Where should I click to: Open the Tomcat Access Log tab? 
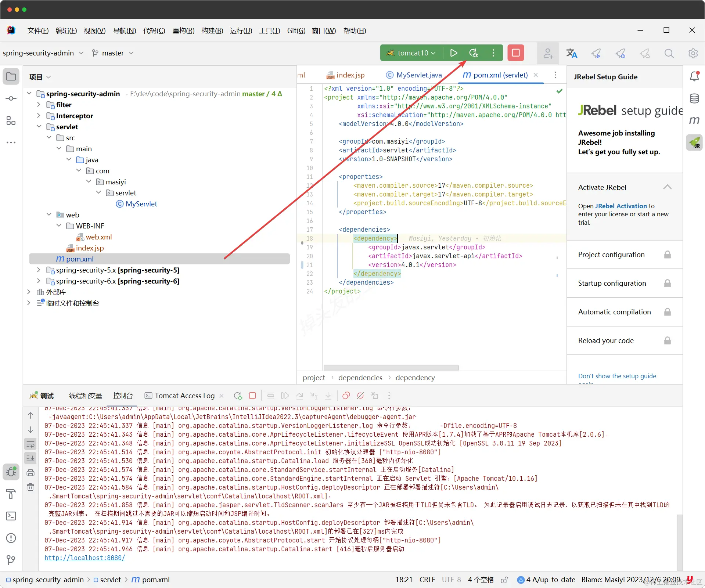[180, 396]
